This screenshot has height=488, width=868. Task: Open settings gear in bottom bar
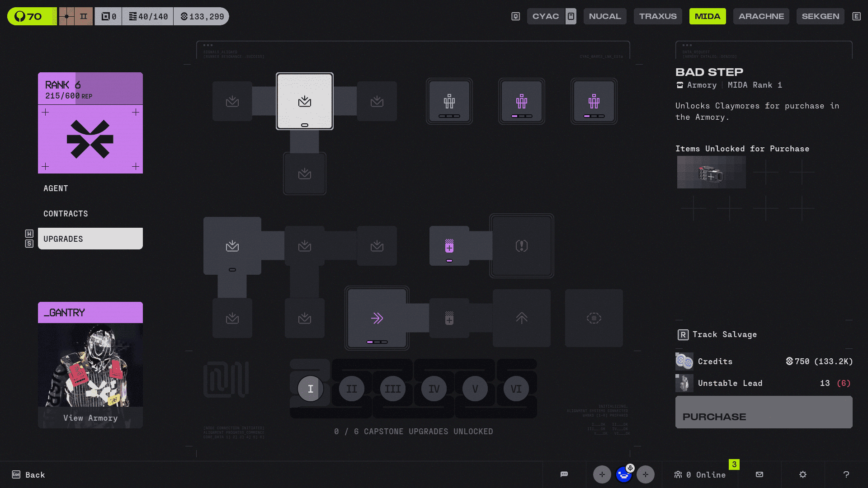802,474
